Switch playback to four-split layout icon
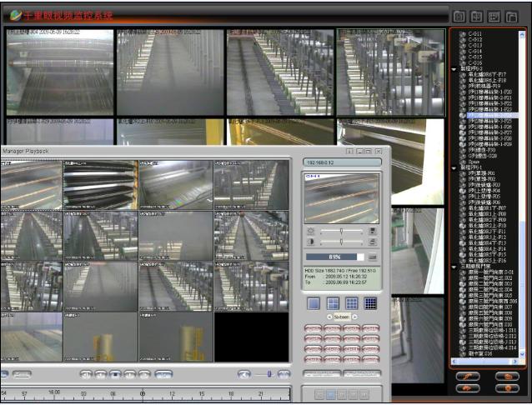This screenshot has width=532, height=405. [333, 303]
